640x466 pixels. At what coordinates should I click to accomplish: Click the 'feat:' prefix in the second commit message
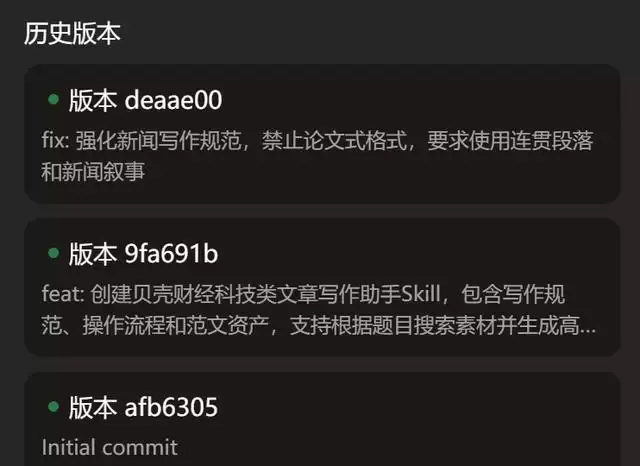63,294
